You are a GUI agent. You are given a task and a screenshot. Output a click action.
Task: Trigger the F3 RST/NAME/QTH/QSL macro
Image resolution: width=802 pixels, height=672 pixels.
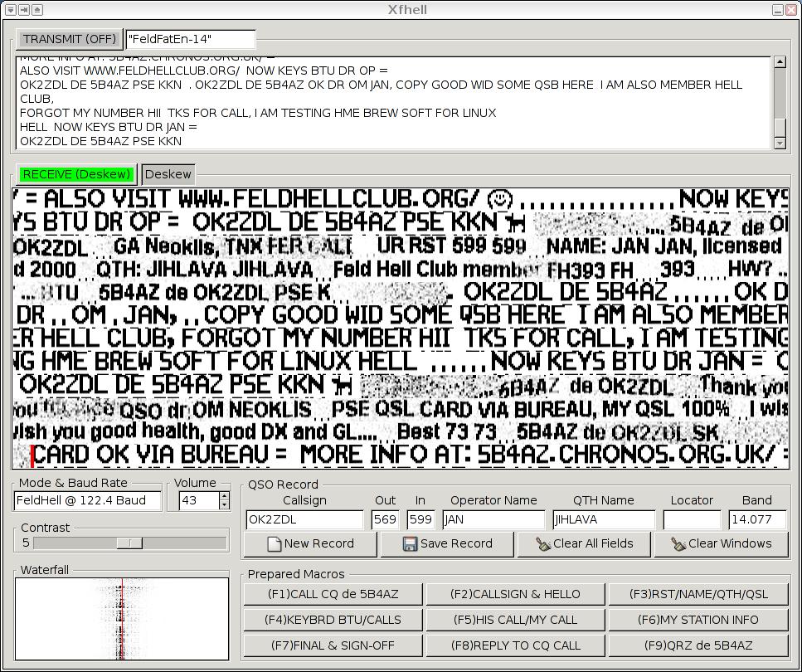point(697,594)
